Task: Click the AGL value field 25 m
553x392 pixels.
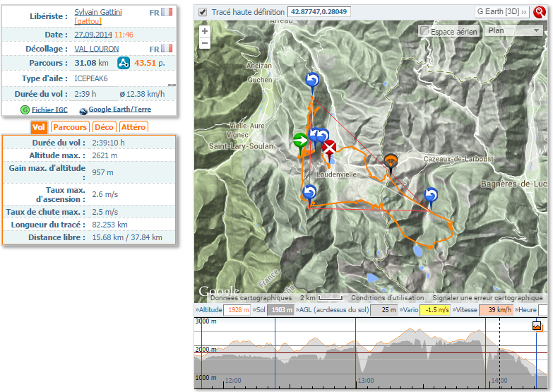Action: click(x=383, y=310)
